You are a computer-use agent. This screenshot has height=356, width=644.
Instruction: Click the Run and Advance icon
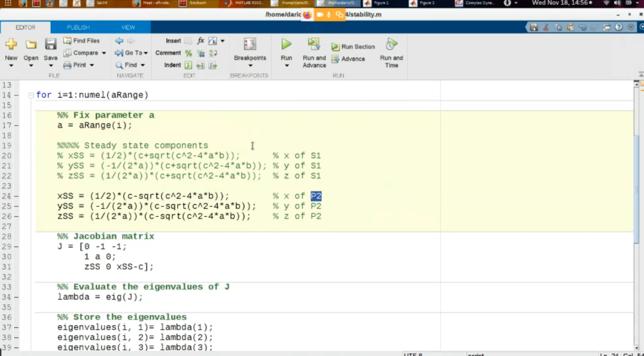coord(314,44)
